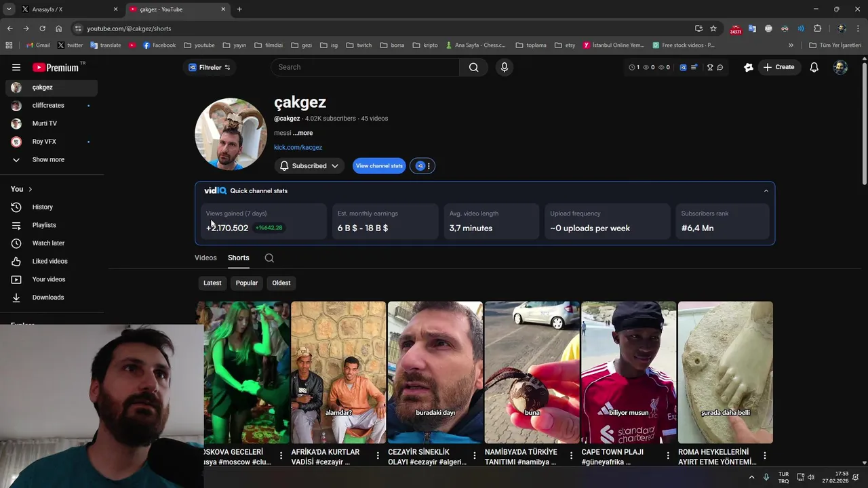Open more options for AFRİKA'DA KURTLAR short
Screen dimensions: 868x488
(x=378, y=455)
